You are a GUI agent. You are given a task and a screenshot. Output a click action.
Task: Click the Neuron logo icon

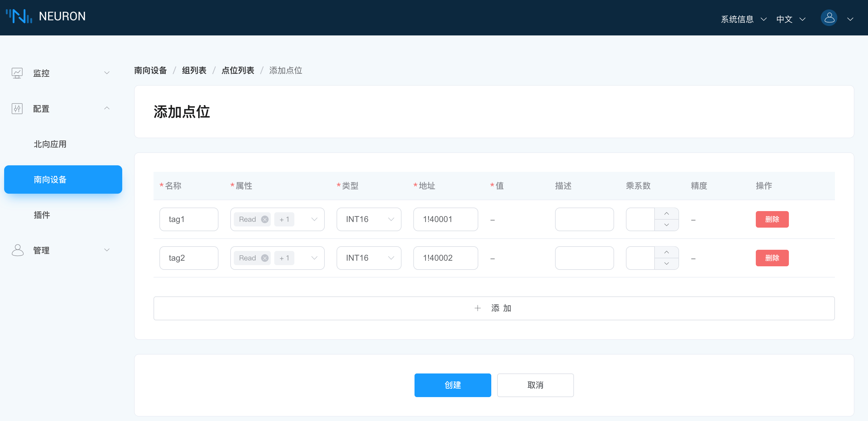click(19, 16)
